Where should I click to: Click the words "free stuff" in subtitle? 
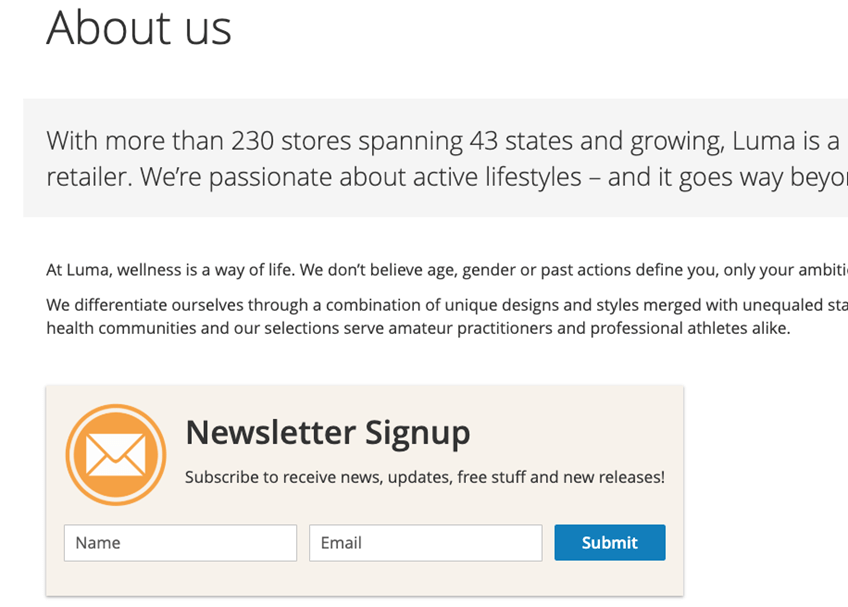pos(491,477)
